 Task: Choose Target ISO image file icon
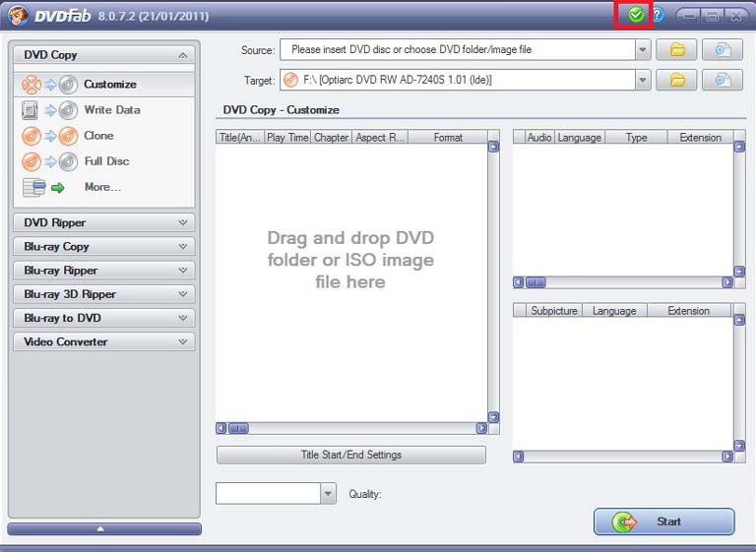point(722,80)
